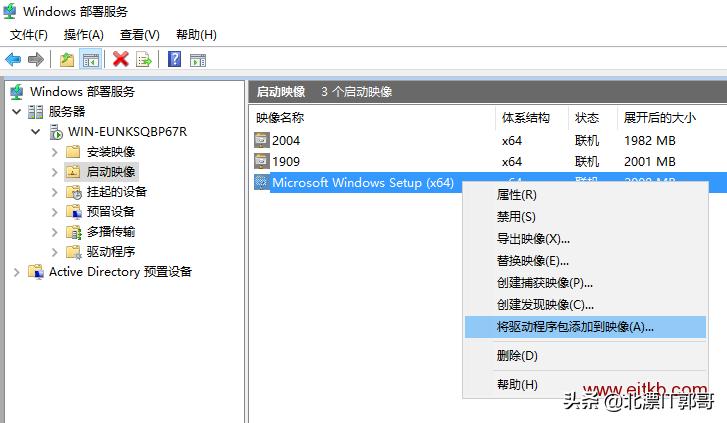Click the 2004 boot image icon
The width and height of the screenshot is (727, 423).
pos(261,140)
